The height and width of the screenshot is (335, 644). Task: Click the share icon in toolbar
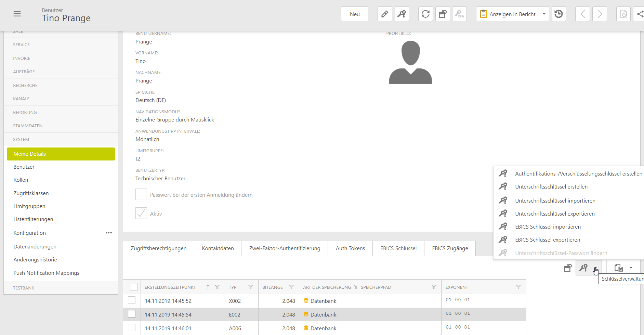coord(640,14)
